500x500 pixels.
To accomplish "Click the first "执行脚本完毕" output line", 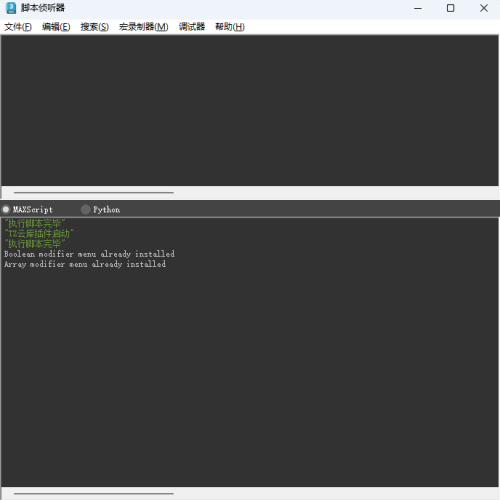I will pos(35,223).
